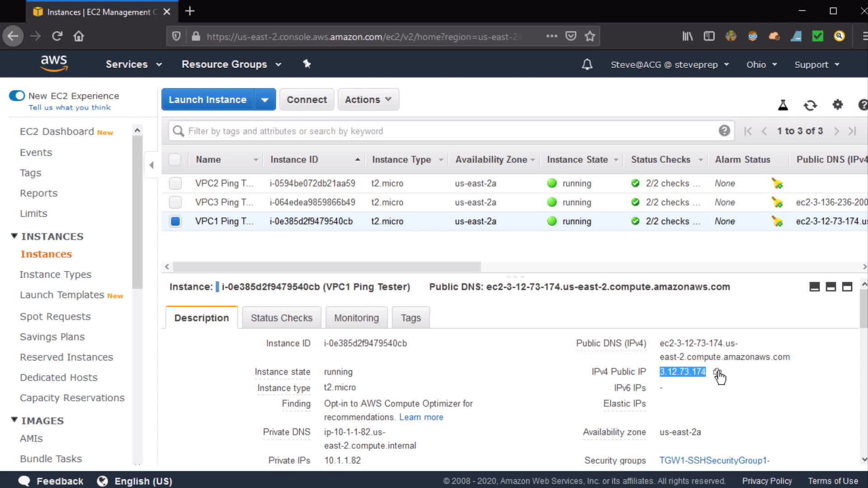Open the AWS notifications bell
Viewport: 868px width, 488px height.
pyautogui.click(x=587, y=65)
